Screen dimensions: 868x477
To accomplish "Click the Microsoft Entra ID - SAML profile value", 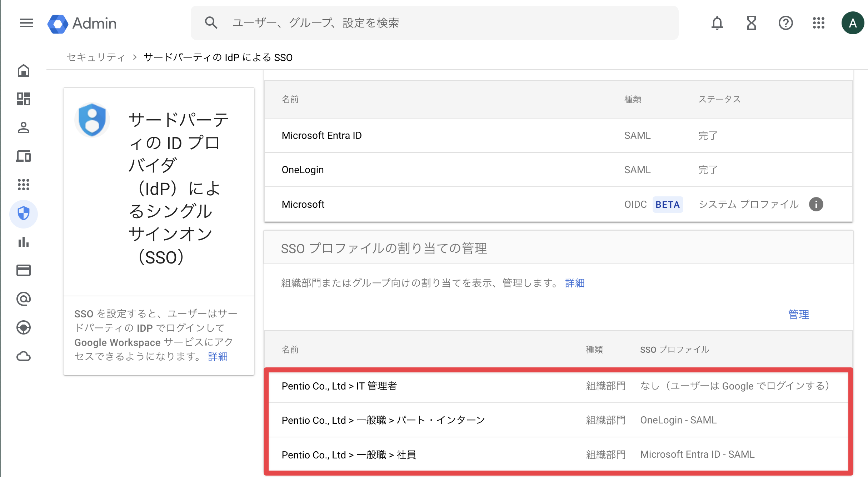I will (x=697, y=455).
